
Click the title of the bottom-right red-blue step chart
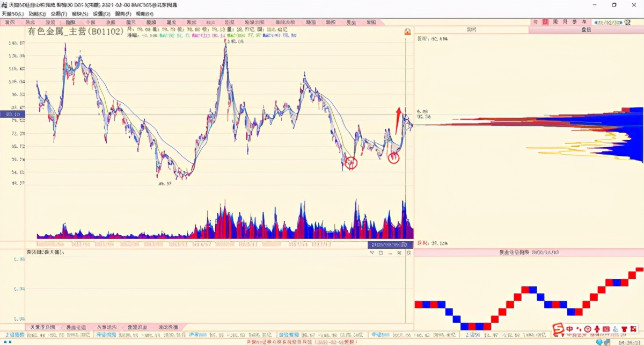coord(529,252)
